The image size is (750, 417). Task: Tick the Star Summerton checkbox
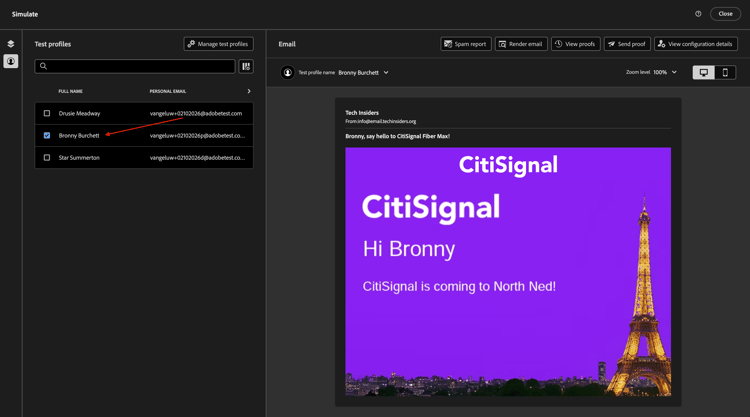tap(47, 157)
